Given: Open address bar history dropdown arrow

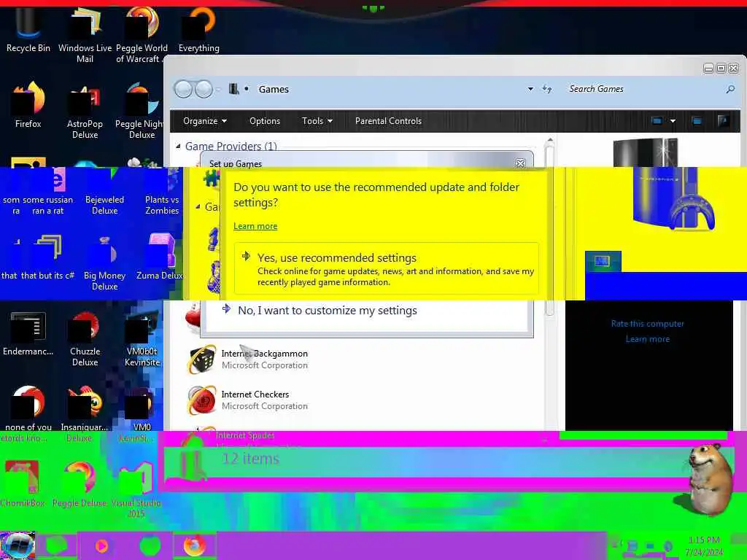Looking at the screenshot, I should 530,89.
